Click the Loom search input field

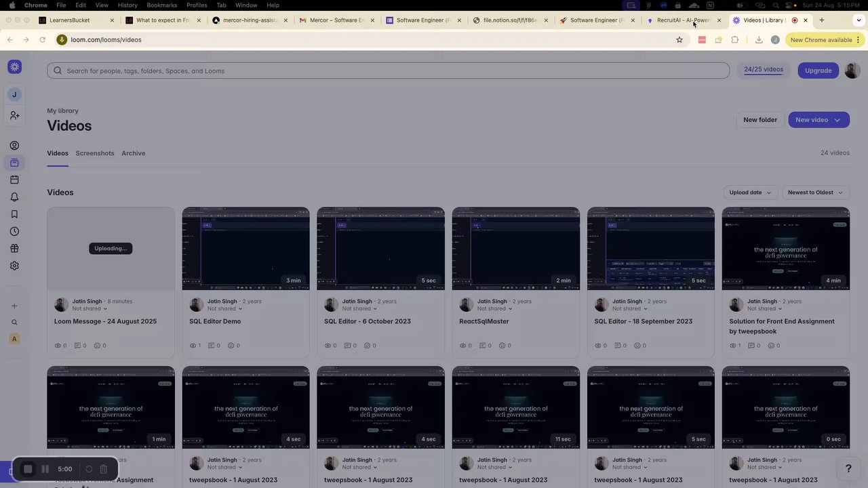point(388,70)
